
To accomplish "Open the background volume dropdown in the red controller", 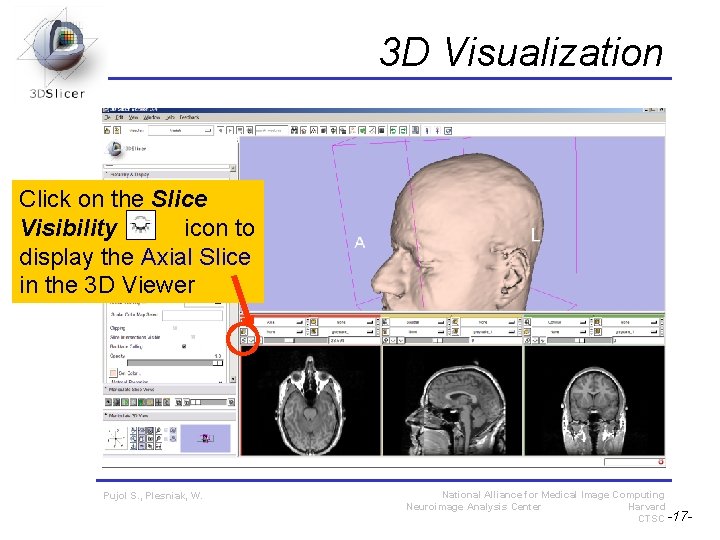I will (x=347, y=332).
